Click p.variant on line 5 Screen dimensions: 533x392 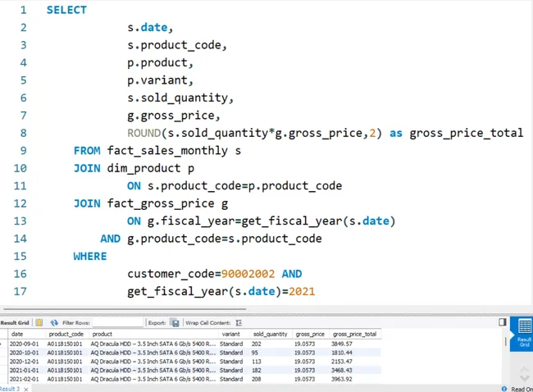point(157,80)
